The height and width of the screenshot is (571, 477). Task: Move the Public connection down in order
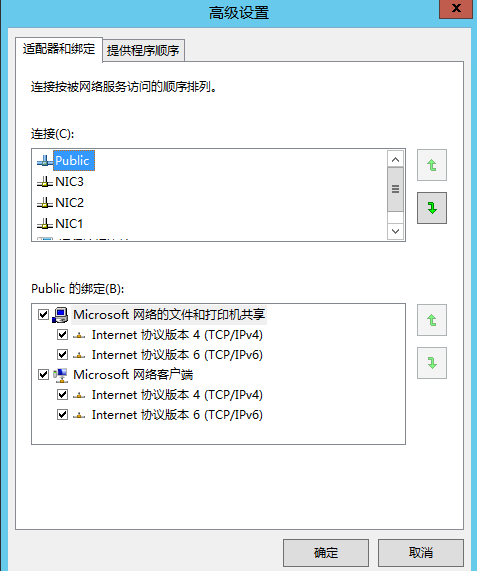(431, 208)
